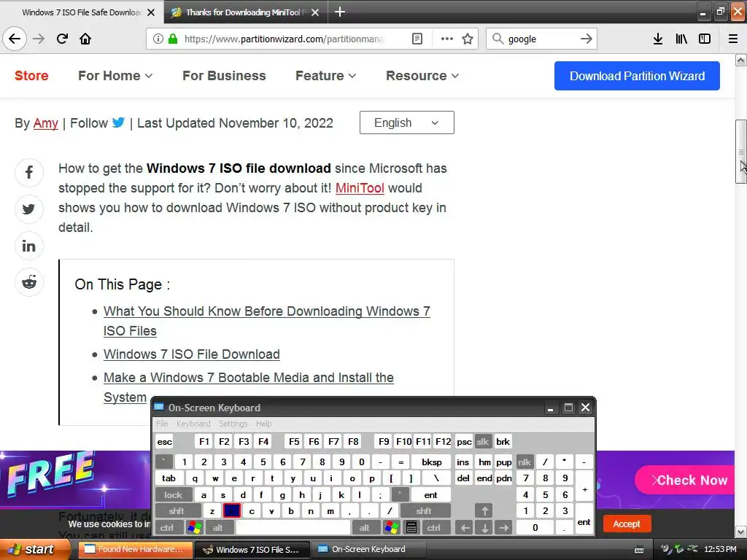
Task: Open the English language selector
Action: tap(407, 122)
